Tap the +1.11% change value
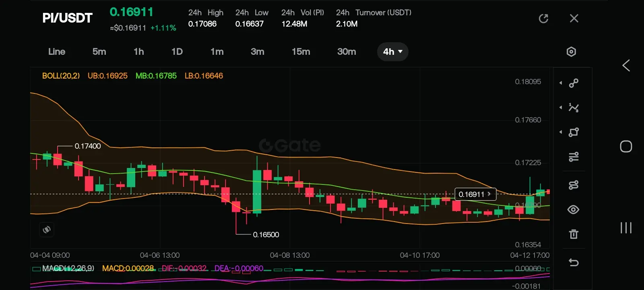The height and width of the screenshot is (290, 644). (x=163, y=28)
